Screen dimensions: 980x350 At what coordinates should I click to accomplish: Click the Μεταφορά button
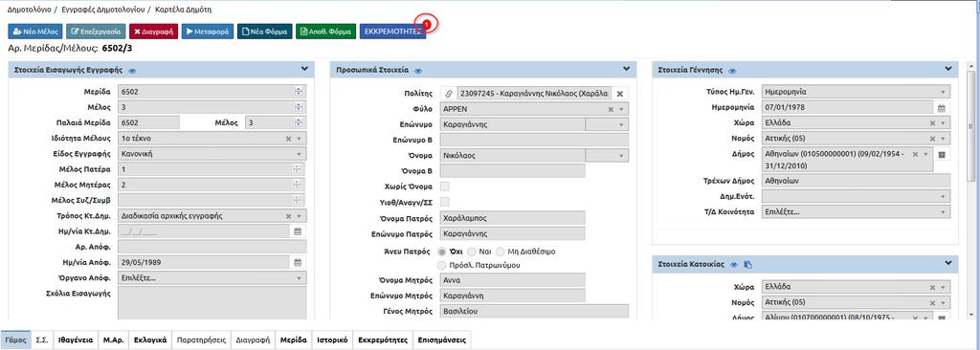[x=208, y=32]
